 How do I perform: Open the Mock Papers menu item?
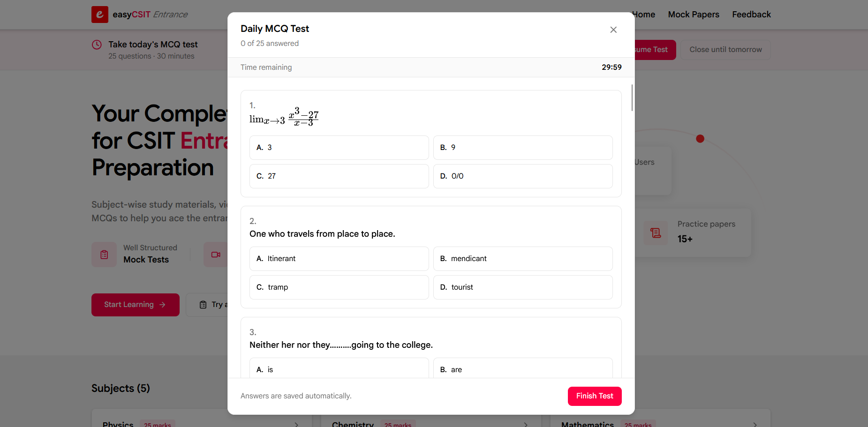click(694, 15)
